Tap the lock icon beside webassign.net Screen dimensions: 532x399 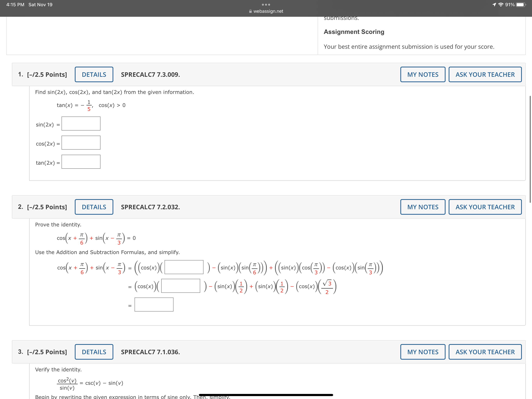[250, 11]
